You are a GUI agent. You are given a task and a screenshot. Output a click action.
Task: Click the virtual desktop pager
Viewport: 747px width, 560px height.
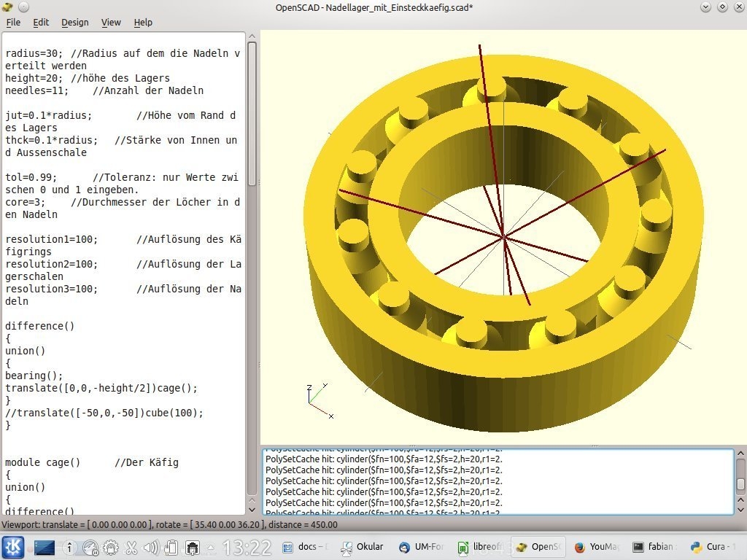point(44,547)
